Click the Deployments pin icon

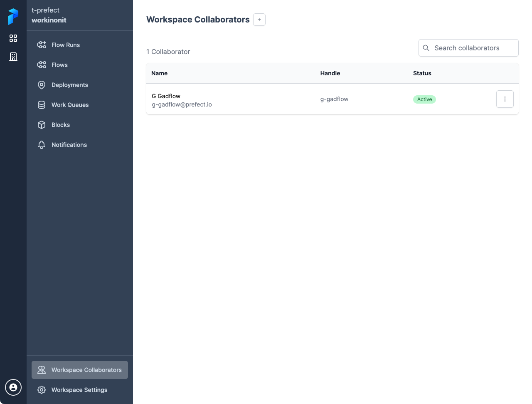coord(42,85)
